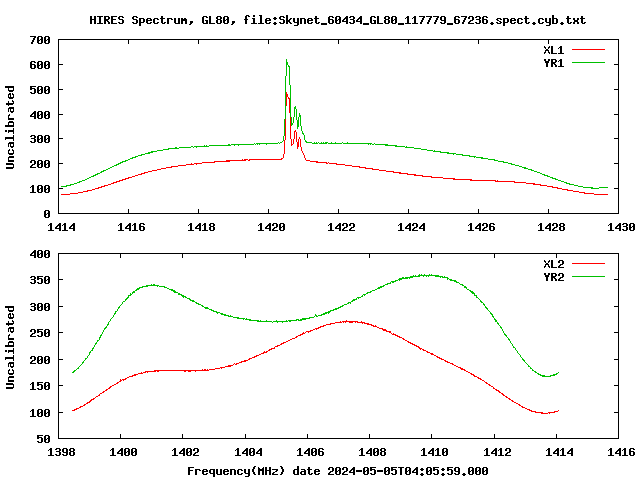Click the 1420 tick label on the top x-axis

[x=271, y=227]
